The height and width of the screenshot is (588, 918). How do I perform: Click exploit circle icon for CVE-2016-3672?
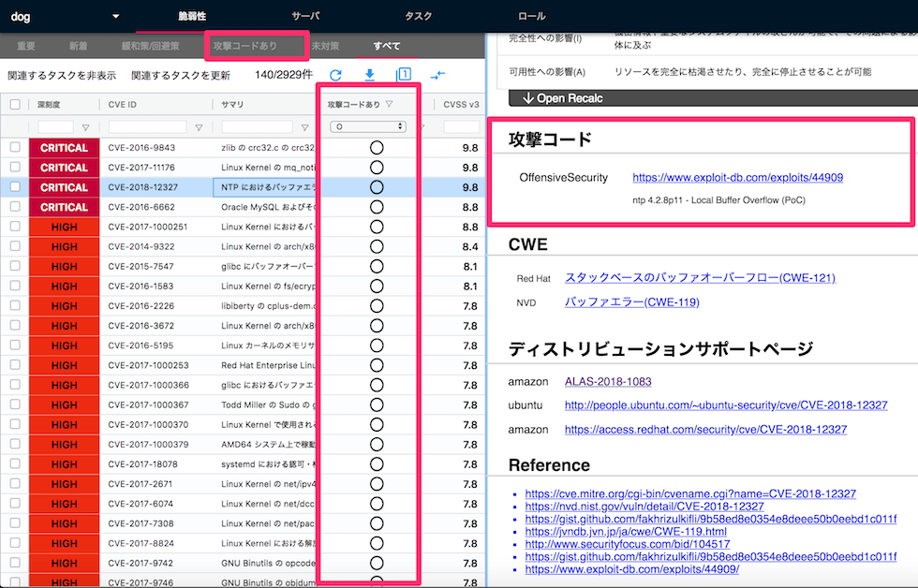tap(377, 325)
